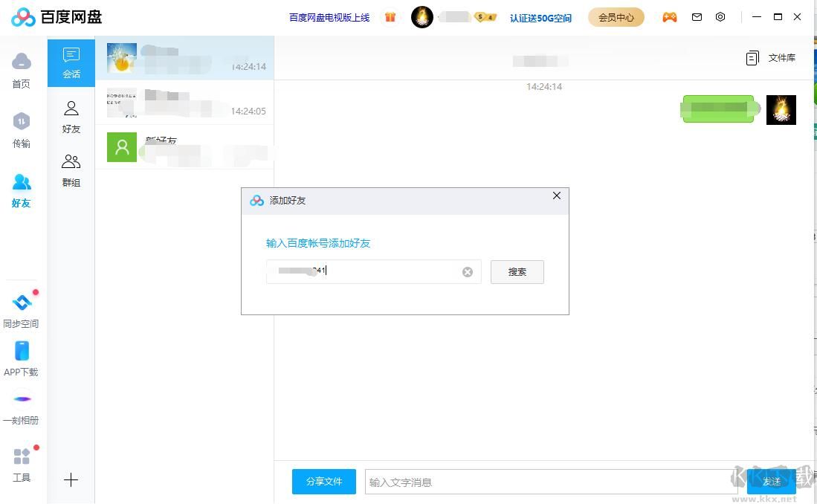Click the 搜索 search button
This screenshot has width=817, height=504.
(517, 271)
